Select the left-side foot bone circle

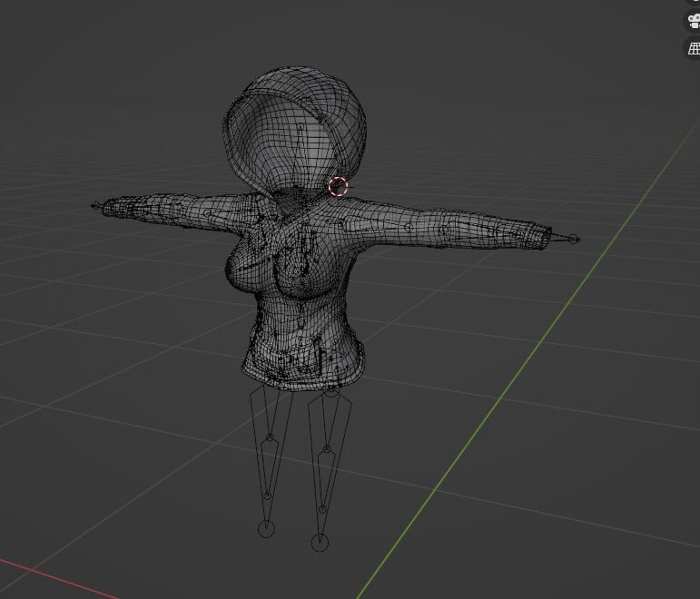pos(266,529)
